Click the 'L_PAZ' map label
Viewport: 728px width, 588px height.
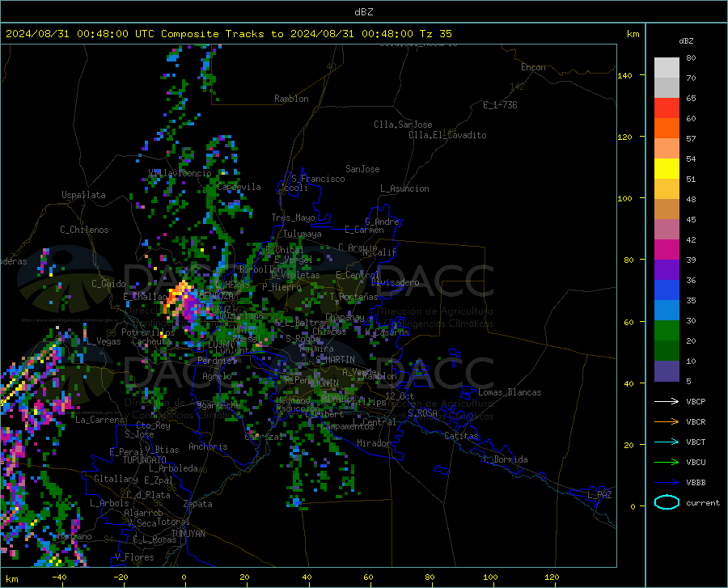(x=599, y=495)
